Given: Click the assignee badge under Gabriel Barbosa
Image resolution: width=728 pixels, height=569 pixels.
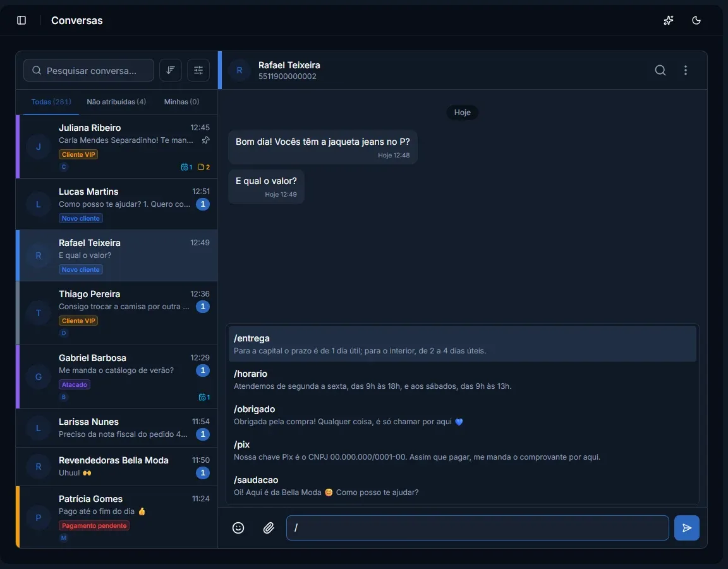Looking at the screenshot, I should coord(64,397).
